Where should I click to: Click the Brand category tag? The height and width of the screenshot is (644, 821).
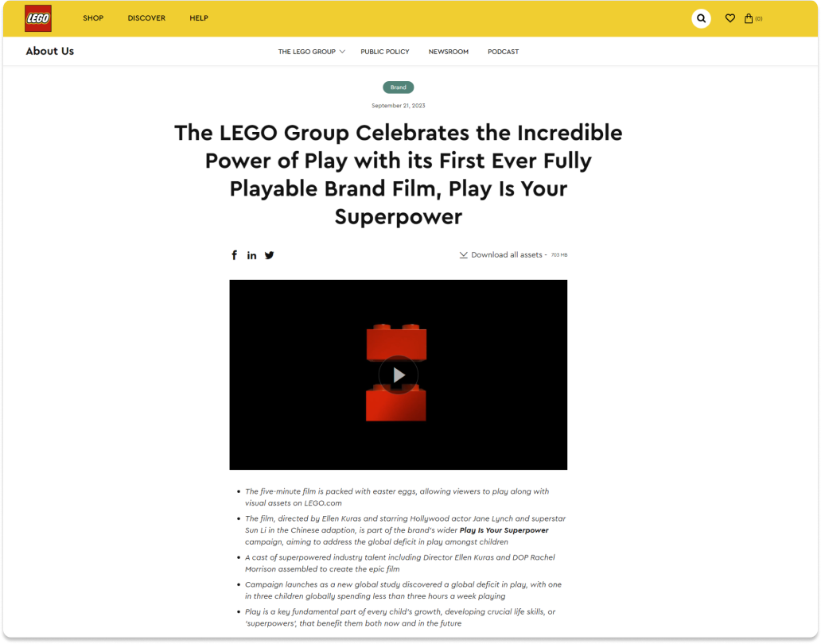[x=399, y=87]
